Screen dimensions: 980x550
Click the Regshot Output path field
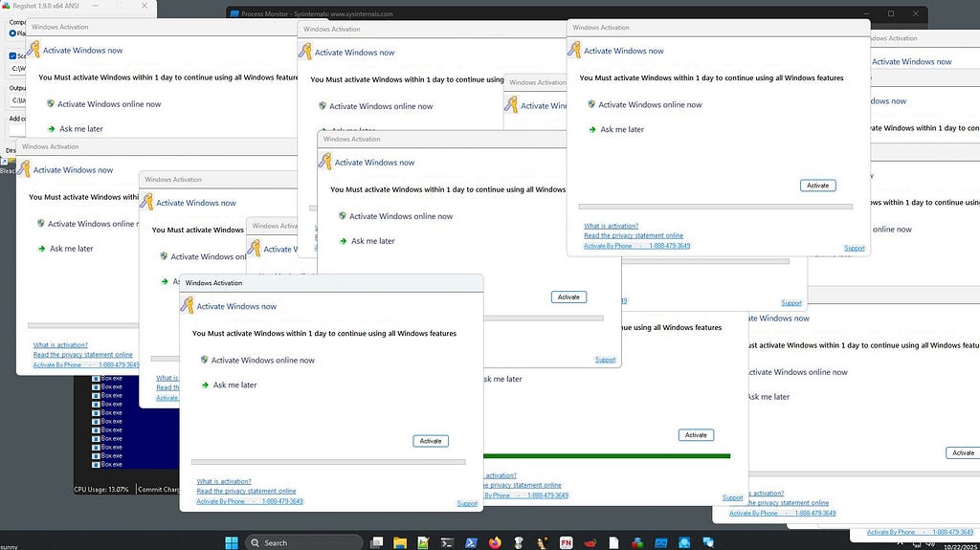click(17, 100)
